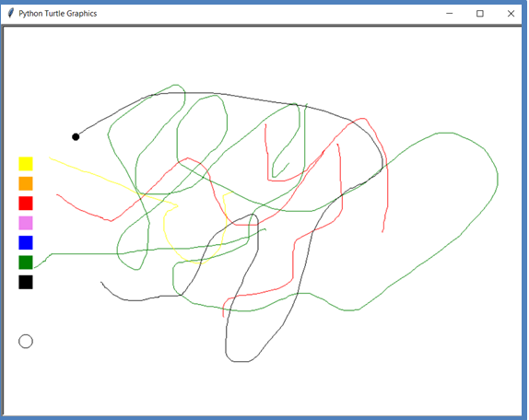Close the Python Turtle Graphics window
This screenshot has height=420, width=529.
[x=511, y=14]
